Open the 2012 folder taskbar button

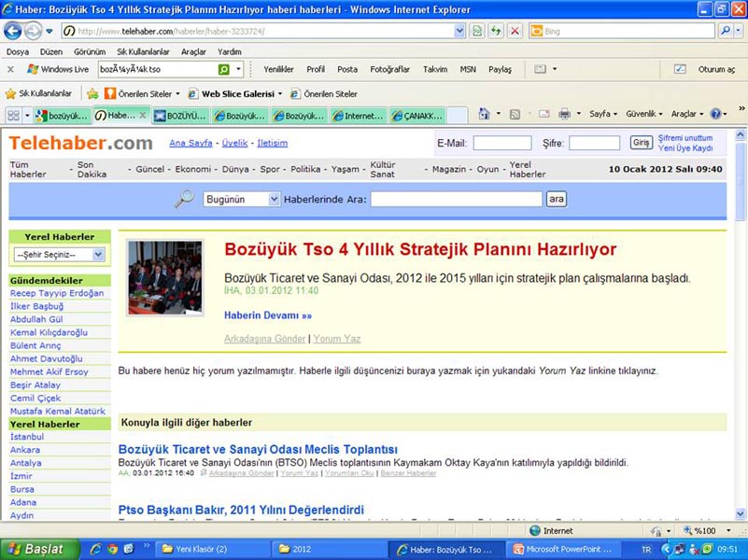328,549
